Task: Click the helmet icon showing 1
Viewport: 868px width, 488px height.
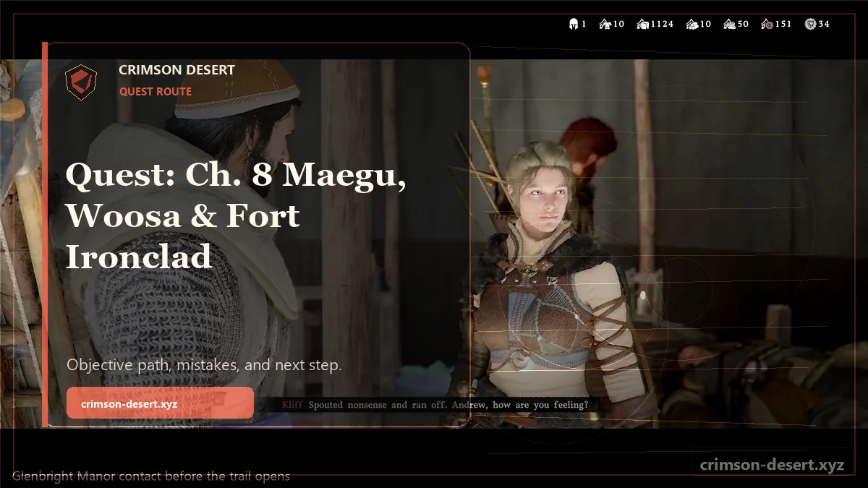Action: (574, 24)
